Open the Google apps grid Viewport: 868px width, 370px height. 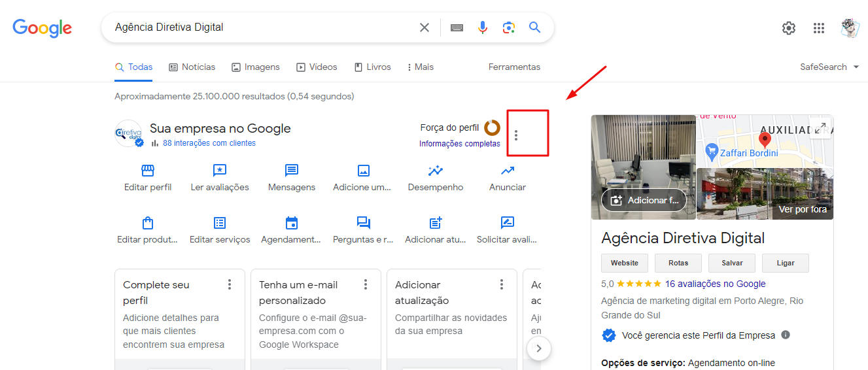pos(819,28)
